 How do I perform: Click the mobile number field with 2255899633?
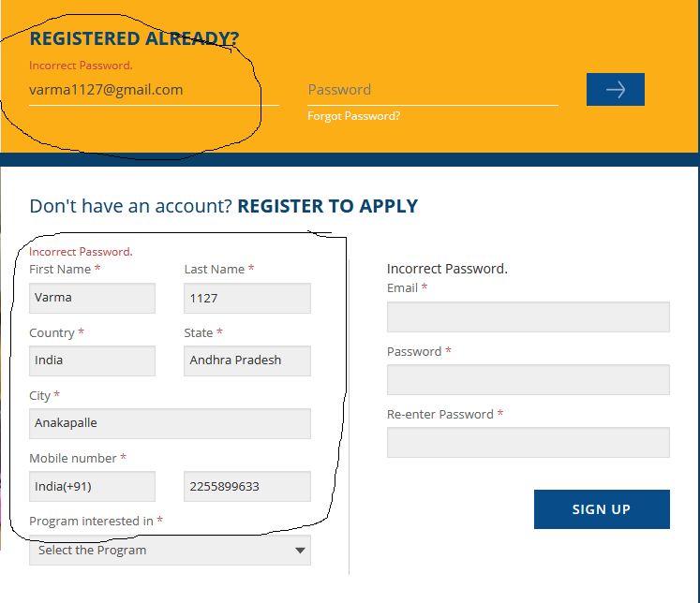(247, 487)
